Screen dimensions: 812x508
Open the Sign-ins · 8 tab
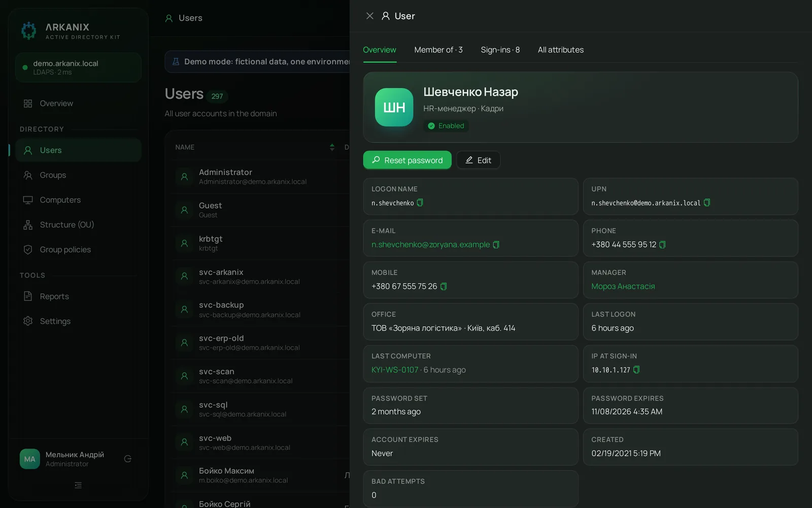500,50
